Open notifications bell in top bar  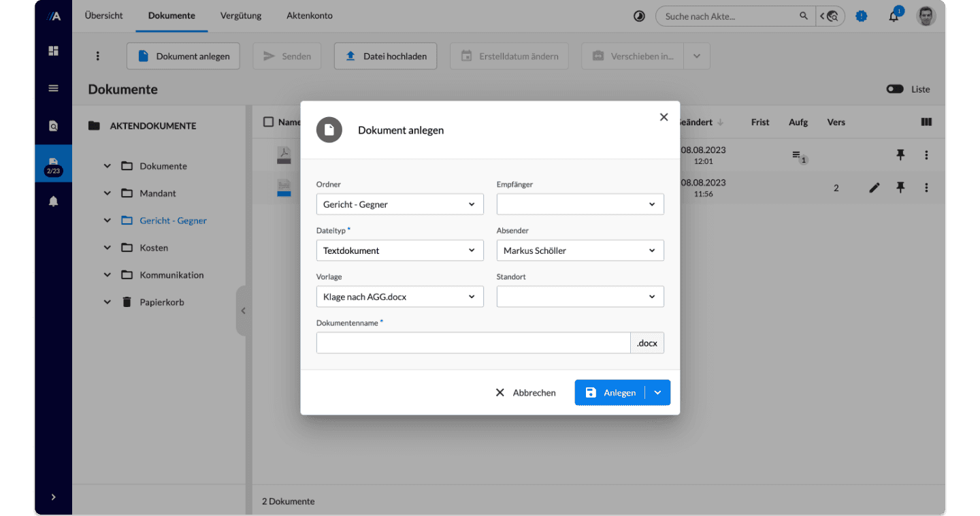[894, 16]
